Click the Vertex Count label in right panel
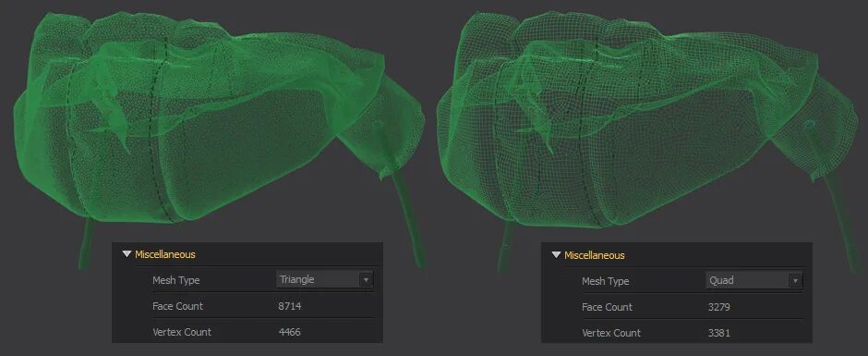Image resolution: width=868 pixels, height=356 pixels. 611,333
